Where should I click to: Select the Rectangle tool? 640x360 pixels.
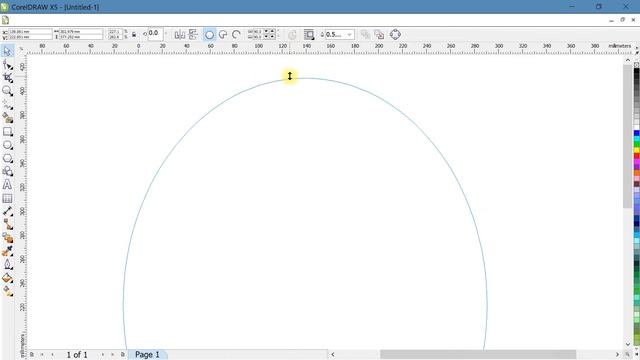(7, 131)
